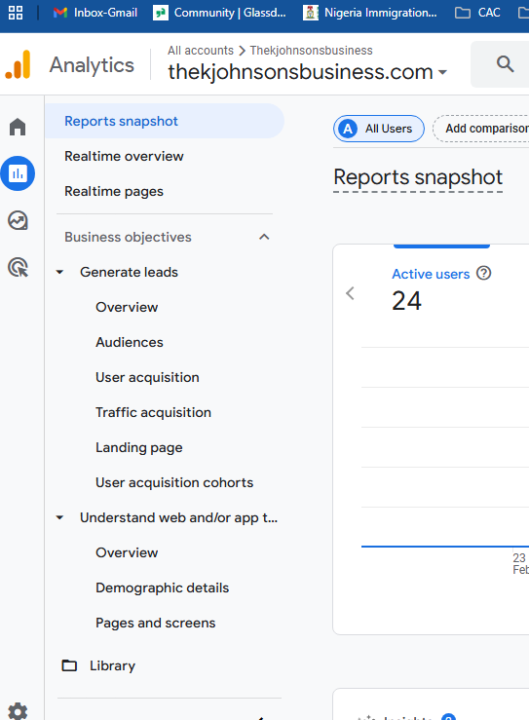Open the CAC bookmarks folder
The height and width of the screenshot is (720, 529).
coord(477,13)
